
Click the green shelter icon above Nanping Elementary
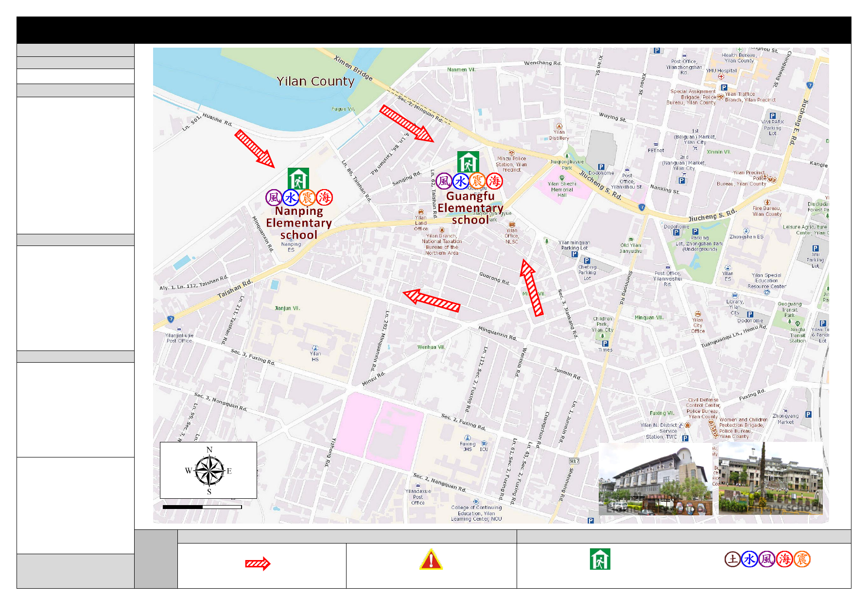[298, 178]
